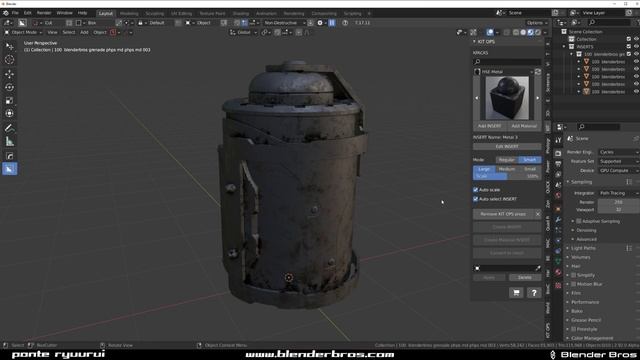
Task: Open the Global transform orientation dropdown
Action: tap(243, 32)
